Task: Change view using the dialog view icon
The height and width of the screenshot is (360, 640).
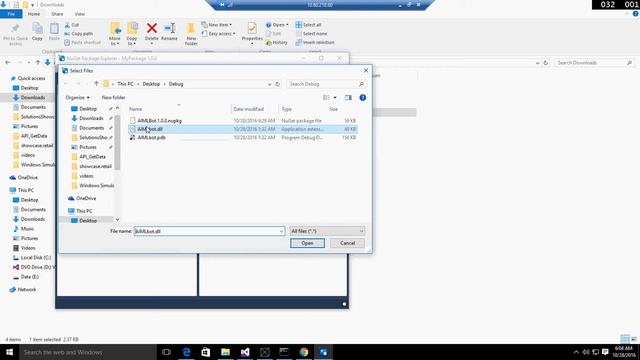Action: [x=326, y=98]
